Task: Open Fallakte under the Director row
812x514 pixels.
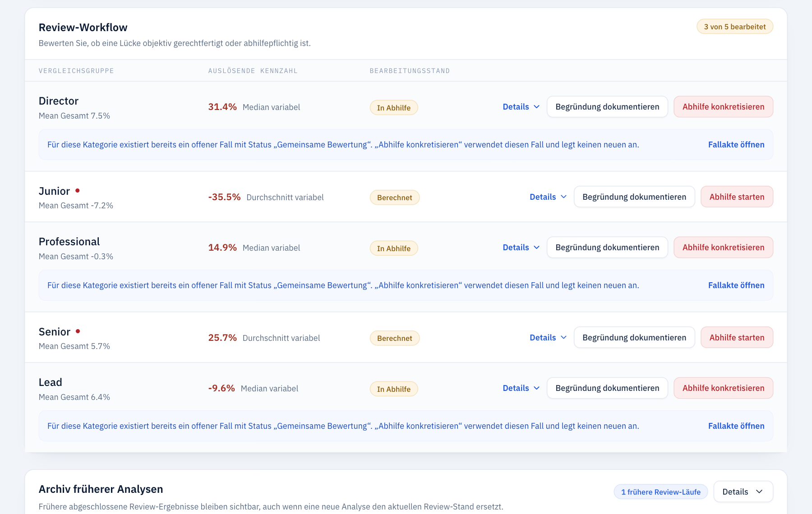Action: click(x=736, y=145)
